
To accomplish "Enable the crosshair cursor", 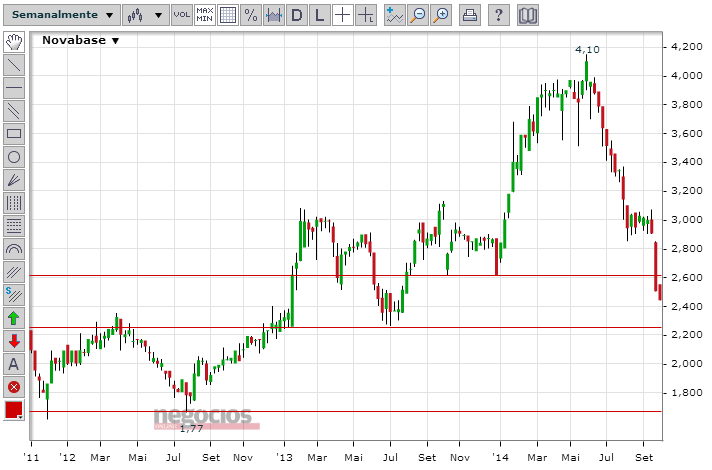I will (343, 15).
